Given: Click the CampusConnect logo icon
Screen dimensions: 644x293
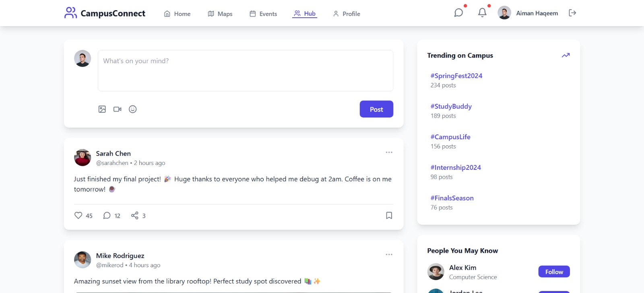Looking at the screenshot, I should pyautogui.click(x=70, y=13).
